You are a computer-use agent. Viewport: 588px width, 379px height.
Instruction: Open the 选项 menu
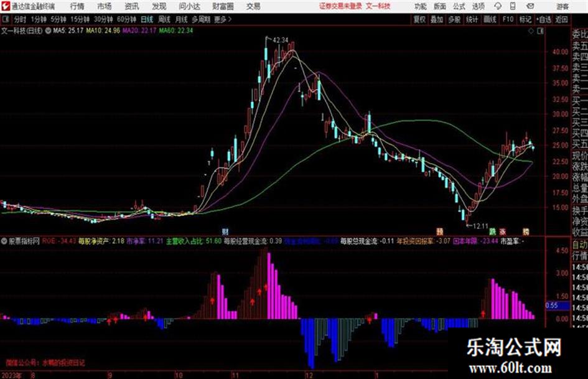pyautogui.click(x=478, y=6)
